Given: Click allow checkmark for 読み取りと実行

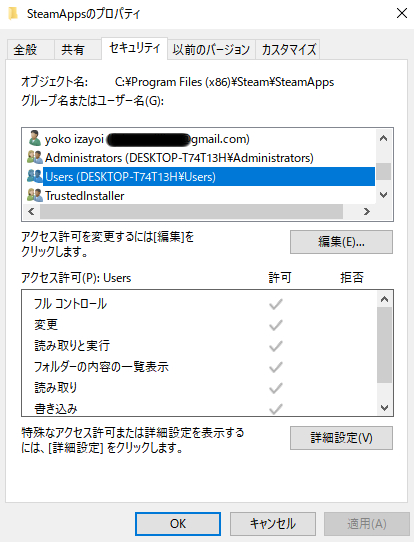Looking at the screenshot, I should [x=276, y=346].
